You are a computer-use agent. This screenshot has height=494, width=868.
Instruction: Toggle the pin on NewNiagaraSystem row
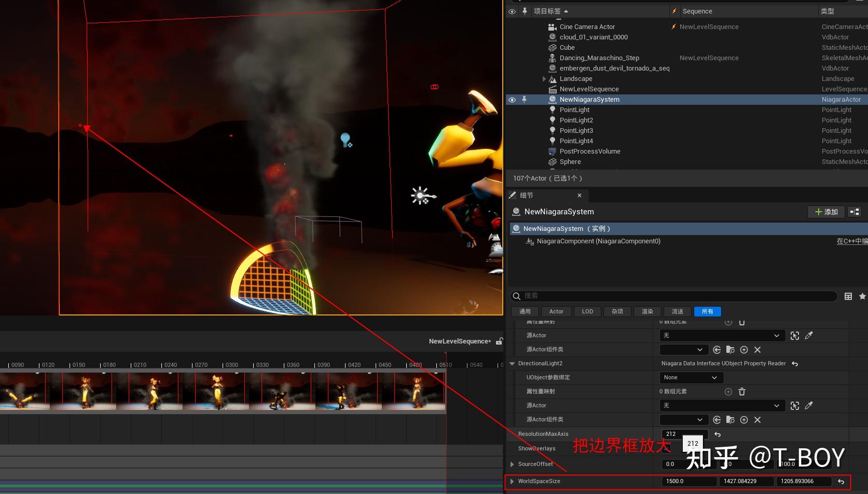click(x=525, y=100)
